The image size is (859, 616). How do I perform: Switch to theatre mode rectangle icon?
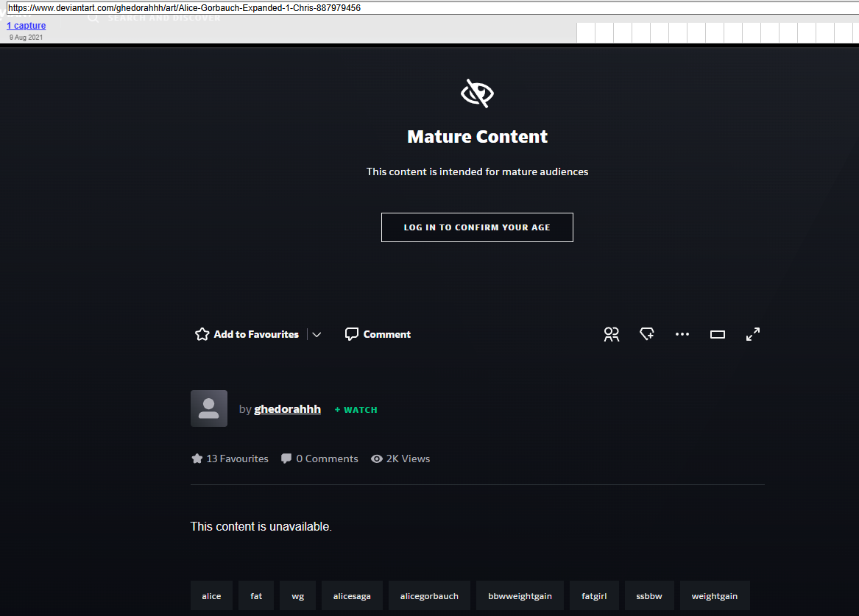718,334
